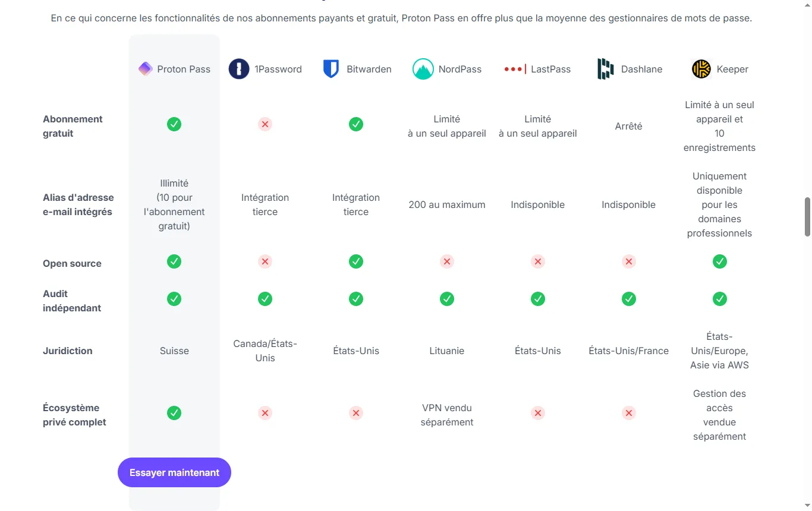Click the Suisse jurisdiction cell
Screen dimensions: 812x511
coord(174,351)
